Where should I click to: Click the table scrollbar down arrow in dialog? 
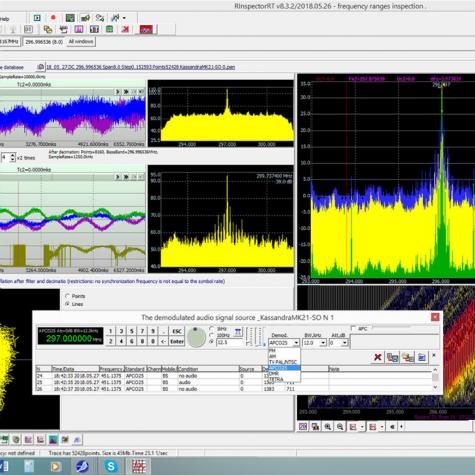point(435,387)
